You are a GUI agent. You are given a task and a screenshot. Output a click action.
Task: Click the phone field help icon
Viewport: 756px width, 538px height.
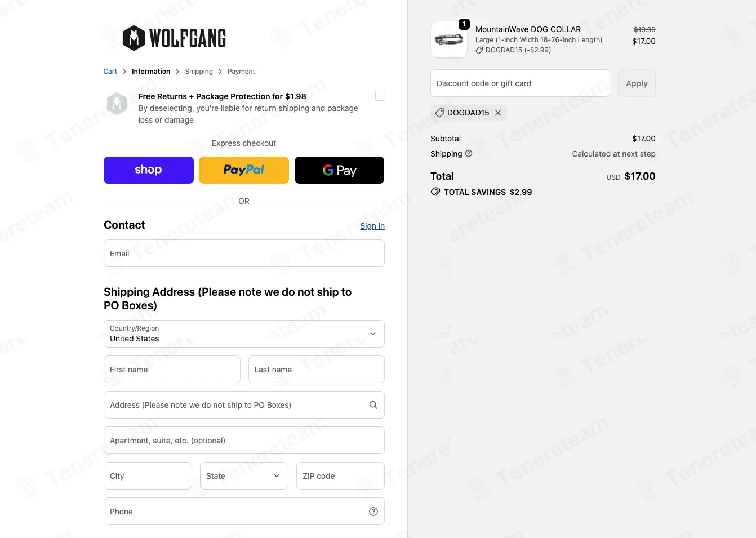tap(373, 512)
